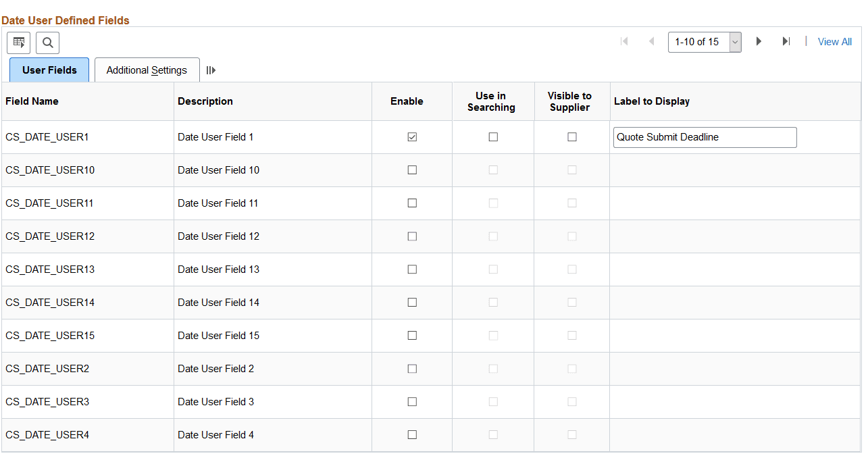Jump to the first page arrow

pyautogui.click(x=623, y=41)
